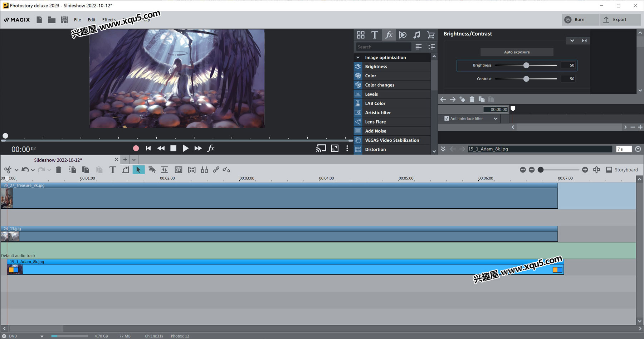Insert title with T icon in timeline toolbar
Screen dimensions: 644x339
click(113, 170)
